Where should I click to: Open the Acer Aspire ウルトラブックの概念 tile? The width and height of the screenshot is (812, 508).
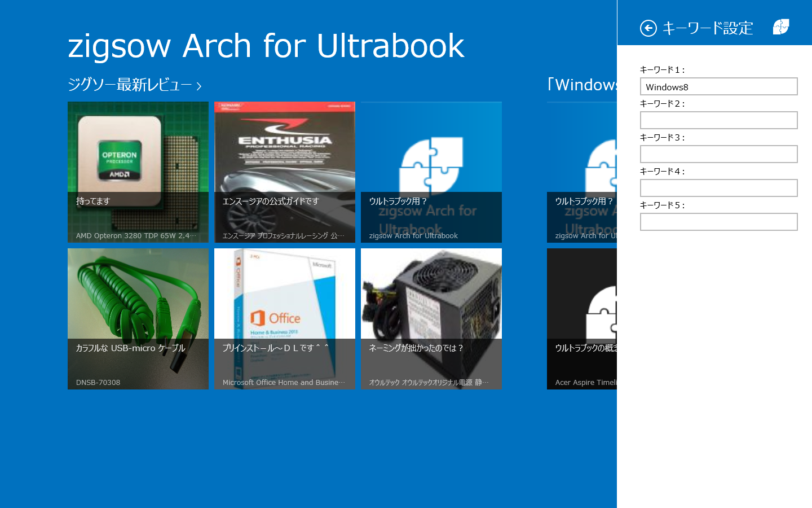pyautogui.click(x=582, y=319)
